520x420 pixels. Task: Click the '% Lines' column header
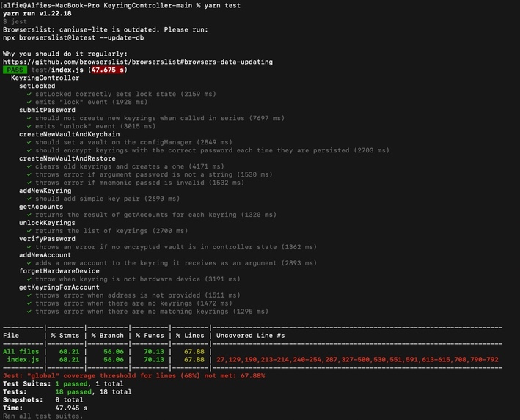[x=190, y=336]
